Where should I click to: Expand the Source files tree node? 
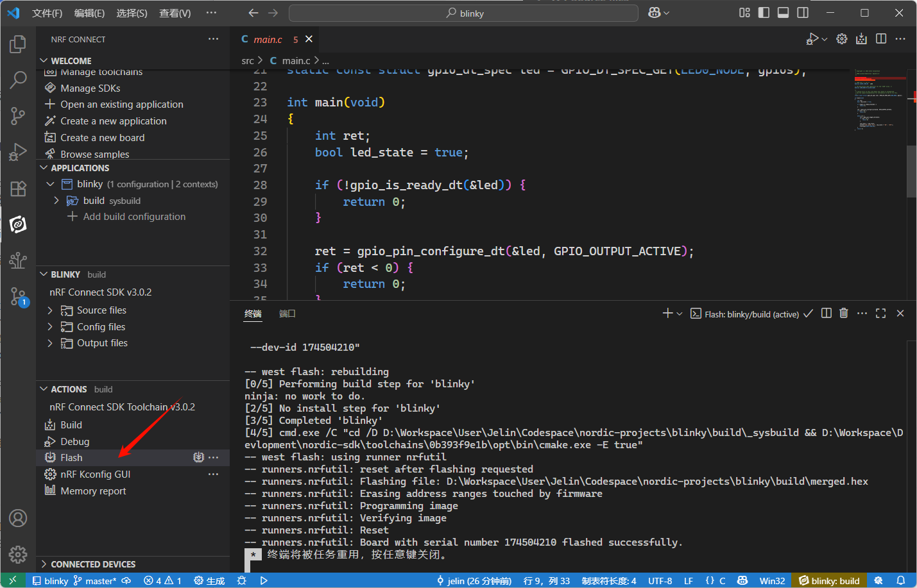[x=50, y=310]
